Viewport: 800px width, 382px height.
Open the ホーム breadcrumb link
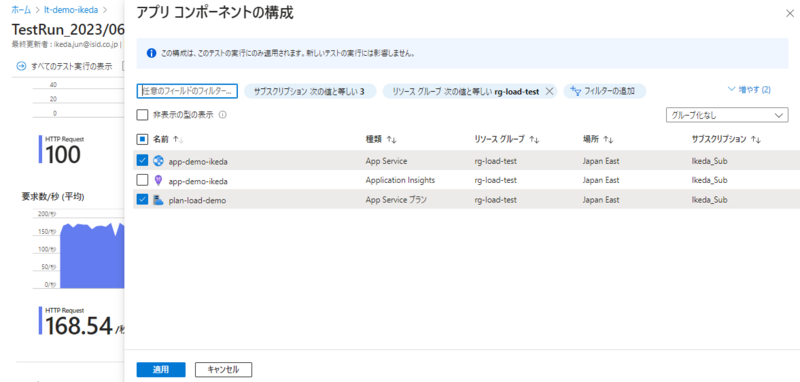pyautogui.click(x=20, y=9)
